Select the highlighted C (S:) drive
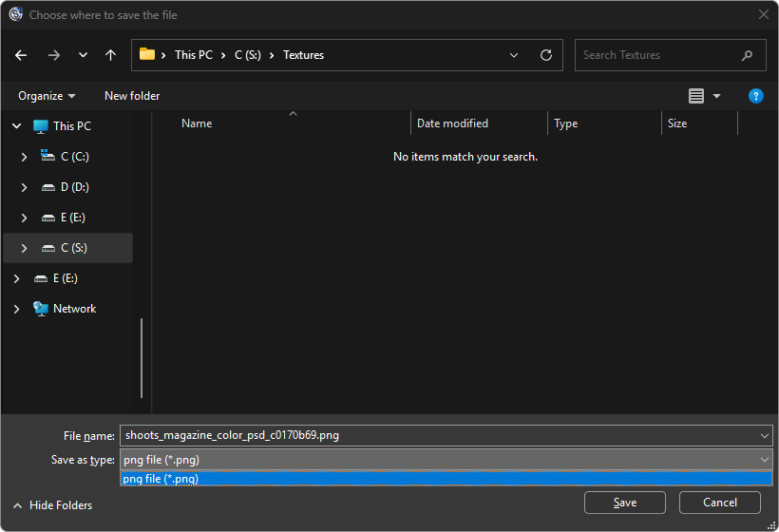This screenshot has height=532, width=779. [x=68, y=248]
